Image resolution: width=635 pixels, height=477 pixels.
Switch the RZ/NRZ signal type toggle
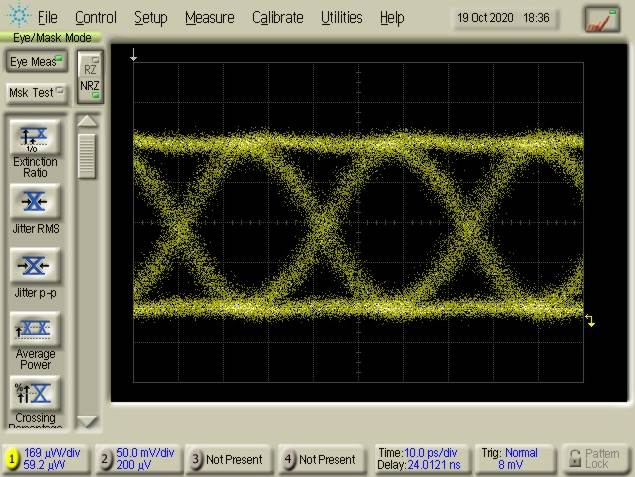click(90, 77)
